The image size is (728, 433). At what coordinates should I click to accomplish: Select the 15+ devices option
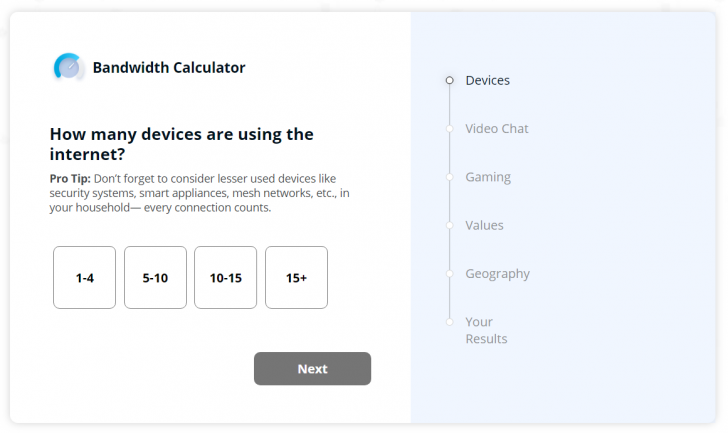click(x=296, y=278)
